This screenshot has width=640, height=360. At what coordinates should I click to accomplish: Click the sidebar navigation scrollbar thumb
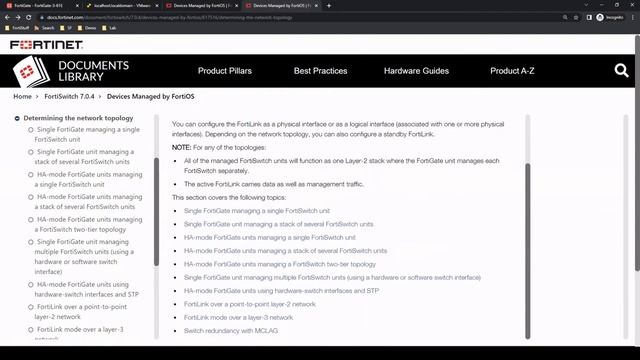(x=156, y=212)
